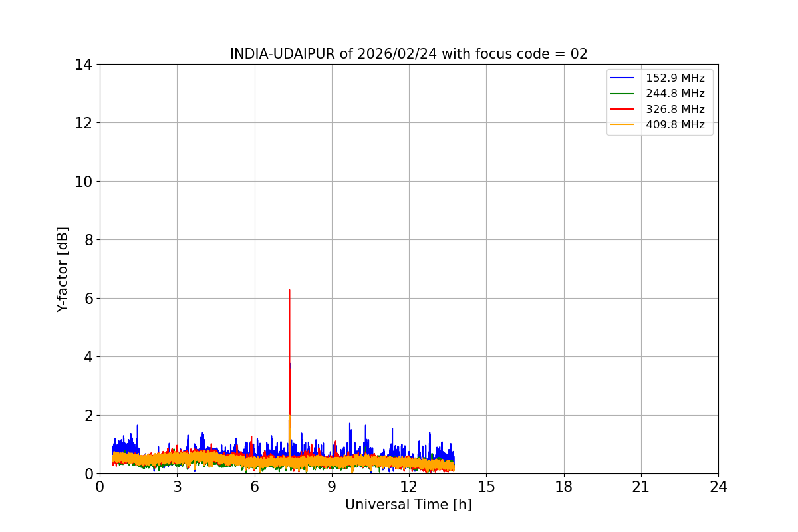Click x-axis tick label 21
Viewport: 798px width, 532px height.
(641, 486)
